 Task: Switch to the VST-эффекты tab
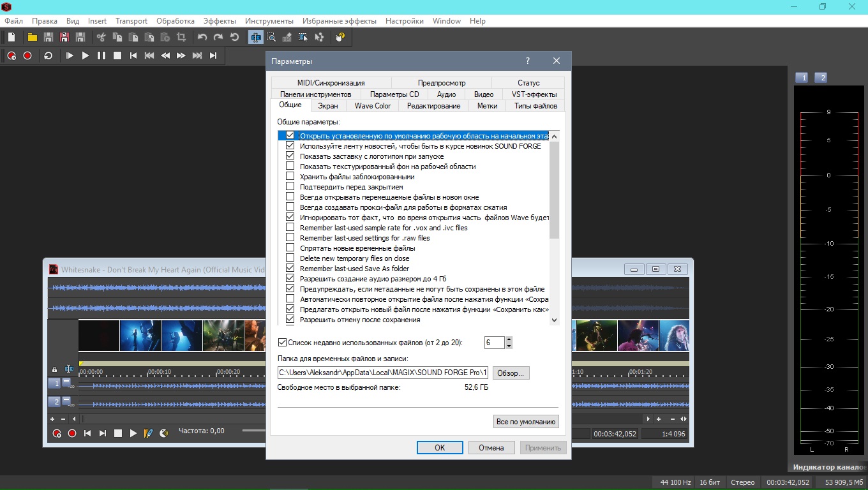[534, 94]
